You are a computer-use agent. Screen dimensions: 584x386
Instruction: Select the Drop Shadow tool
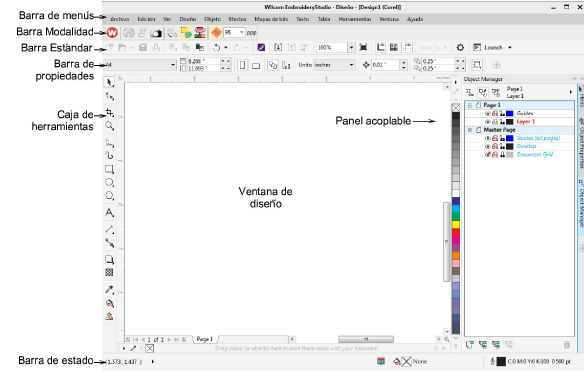point(109,259)
